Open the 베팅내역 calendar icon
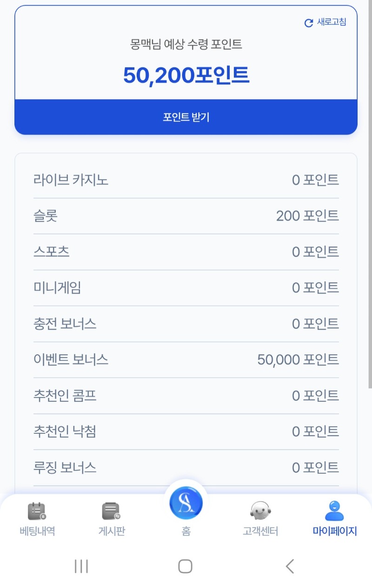Image resolution: width=372 pixels, height=588 pixels. point(37,511)
